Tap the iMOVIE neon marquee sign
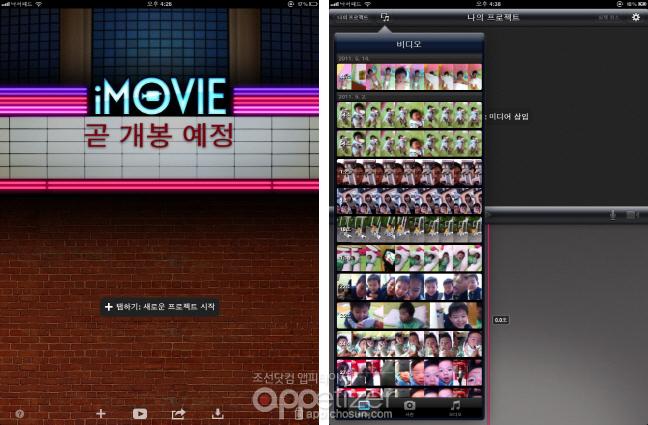The width and height of the screenshot is (648, 425). (x=160, y=96)
